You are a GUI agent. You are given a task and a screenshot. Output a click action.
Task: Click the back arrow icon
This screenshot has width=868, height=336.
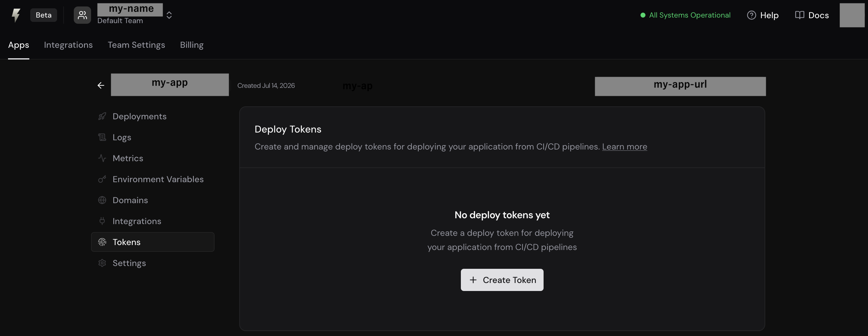[x=101, y=85]
